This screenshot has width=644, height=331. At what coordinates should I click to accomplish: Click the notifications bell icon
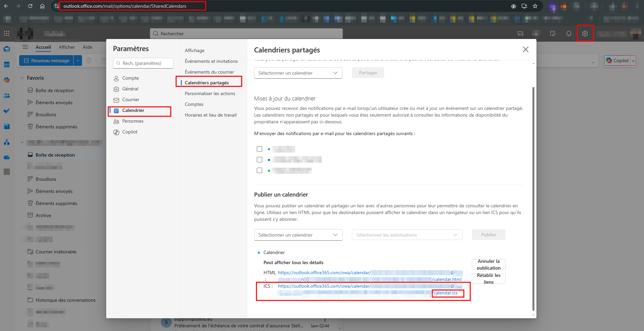coord(569,34)
